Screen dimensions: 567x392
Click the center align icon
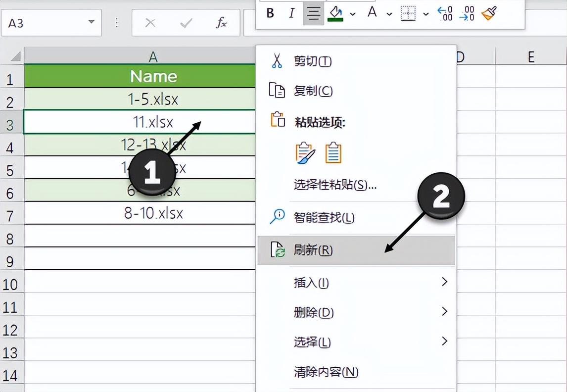pos(313,13)
